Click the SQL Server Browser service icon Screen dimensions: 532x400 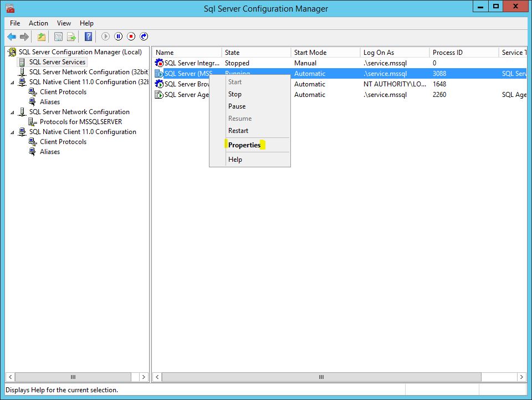click(x=159, y=84)
